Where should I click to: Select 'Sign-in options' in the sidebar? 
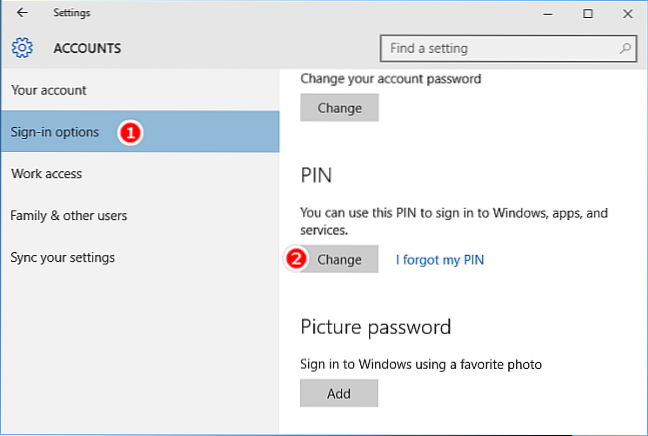tap(55, 132)
